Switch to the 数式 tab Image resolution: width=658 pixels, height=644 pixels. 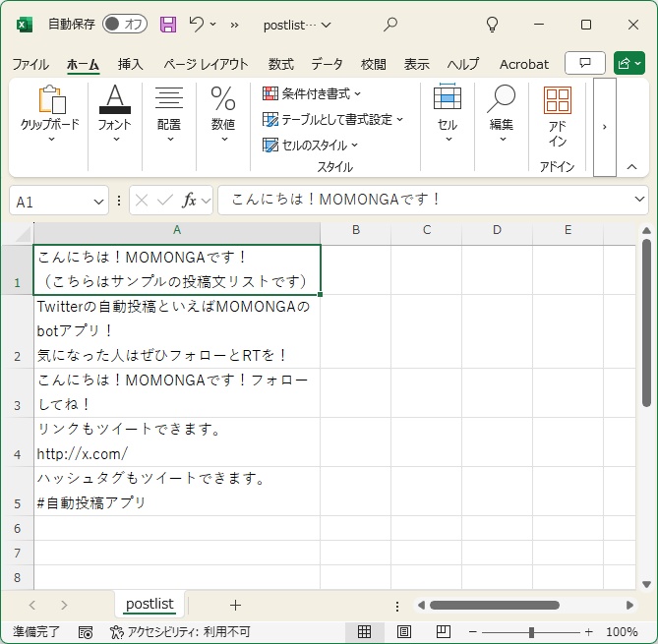click(x=280, y=64)
